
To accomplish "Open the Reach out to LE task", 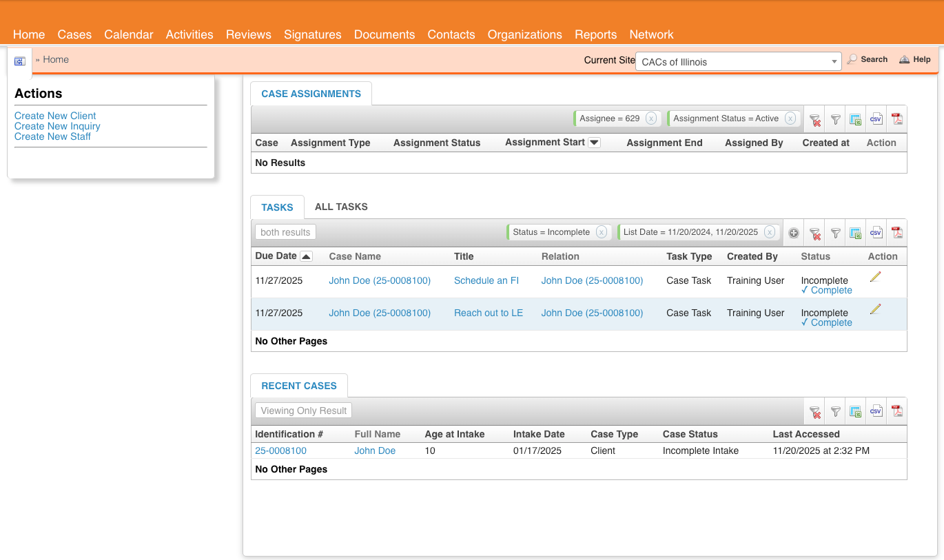I will coord(489,313).
